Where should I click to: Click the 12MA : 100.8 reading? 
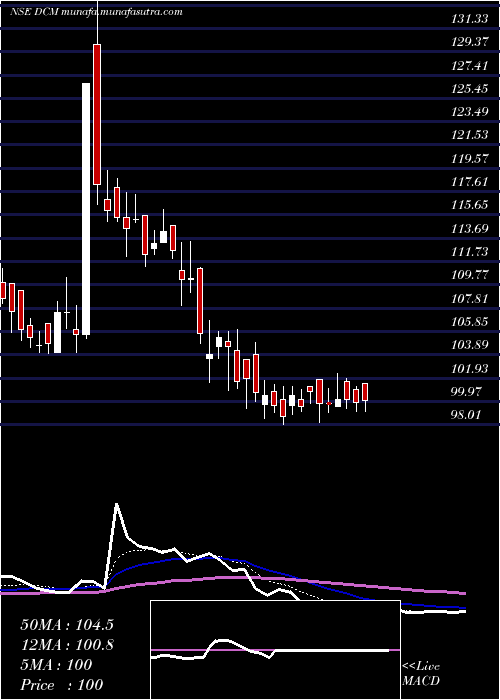pyautogui.click(x=67, y=645)
